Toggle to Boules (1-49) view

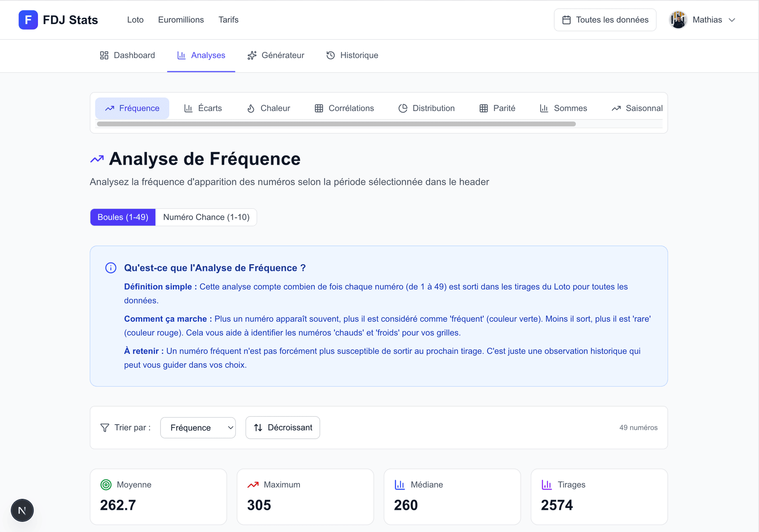[123, 217]
